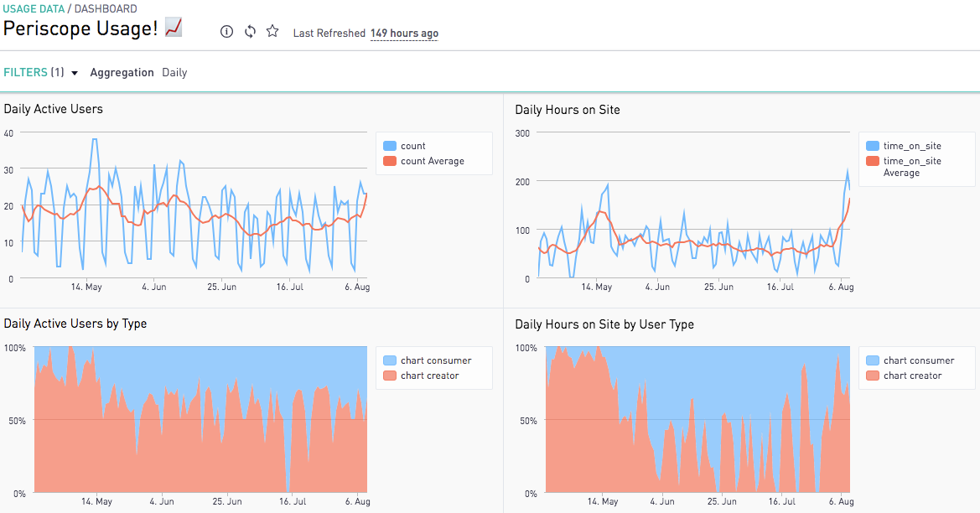
Task: Toggle 'chart creator' swatch in Daily Active Users by Type
Action: [389, 376]
